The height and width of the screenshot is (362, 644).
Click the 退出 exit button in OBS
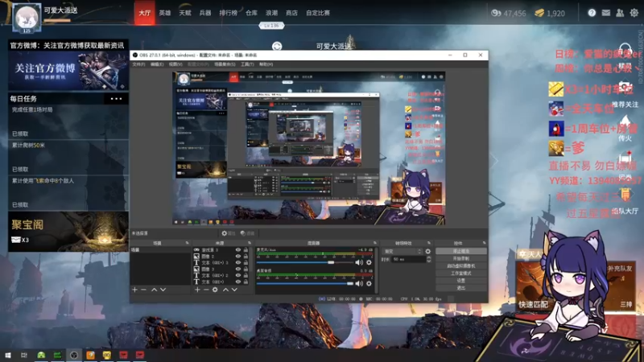click(x=460, y=288)
